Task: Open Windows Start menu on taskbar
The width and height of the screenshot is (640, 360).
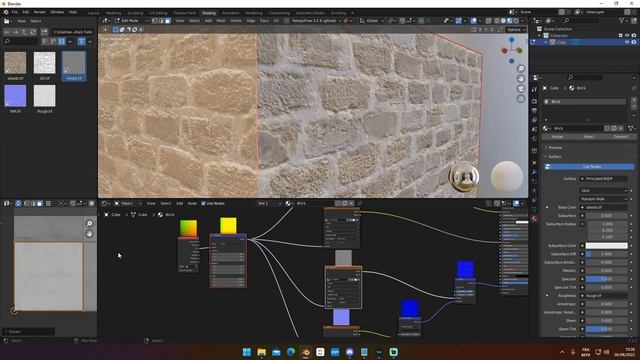Action: pyautogui.click(x=247, y=352)
